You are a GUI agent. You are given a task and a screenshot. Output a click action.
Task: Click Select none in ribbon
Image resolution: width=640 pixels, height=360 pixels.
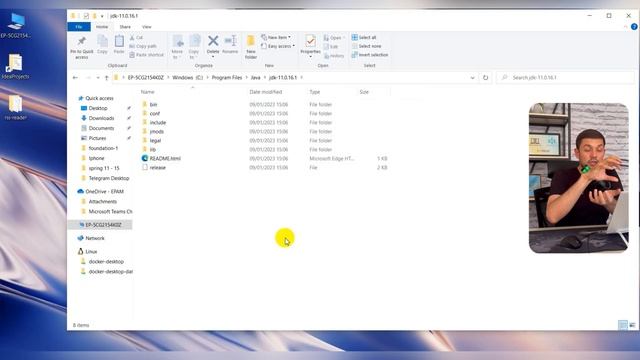(x=366, y=46)
